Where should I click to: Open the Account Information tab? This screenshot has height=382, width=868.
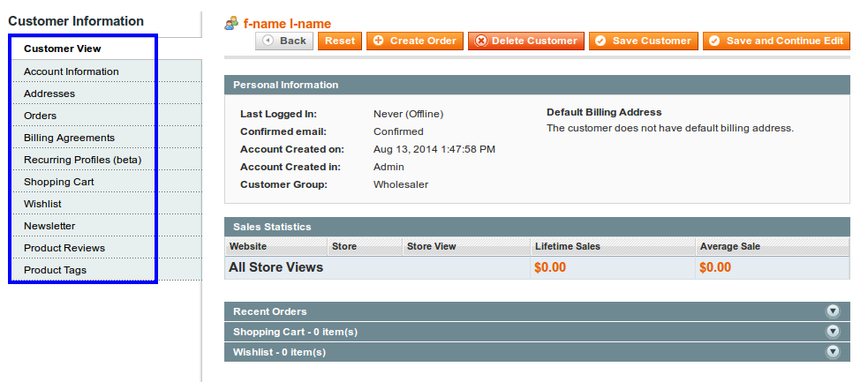(72, 71)
